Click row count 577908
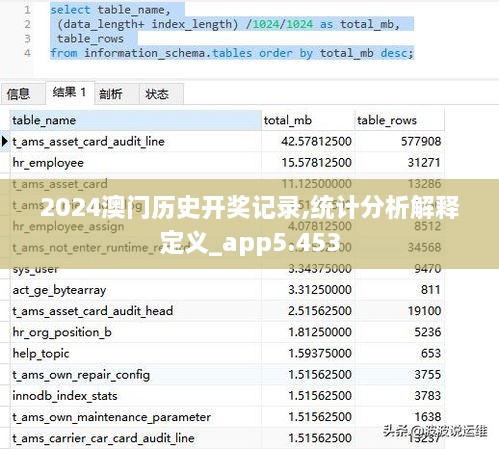This screenshot has height=449, width=499. pyautogui.click(x=421, y=142)
